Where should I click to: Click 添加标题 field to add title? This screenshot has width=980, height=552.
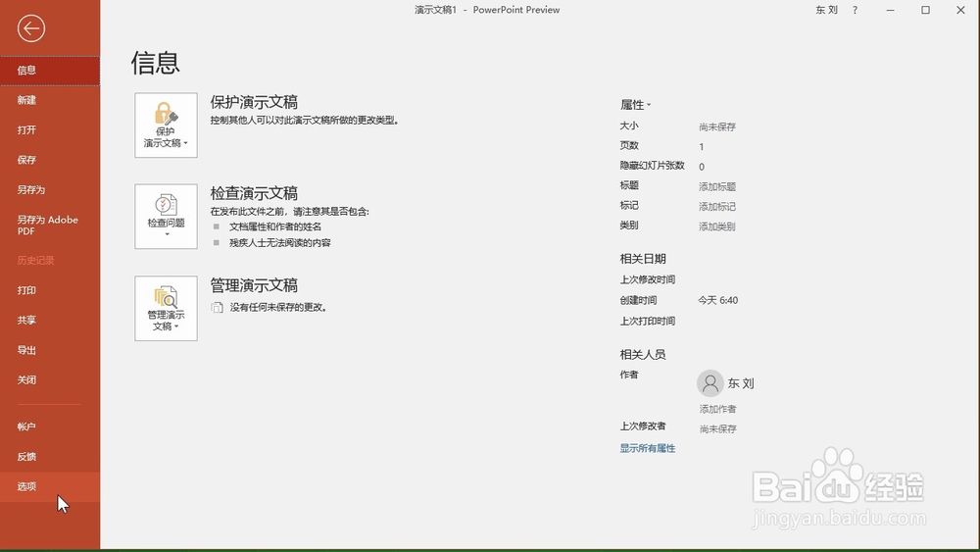tap(717, 186)
